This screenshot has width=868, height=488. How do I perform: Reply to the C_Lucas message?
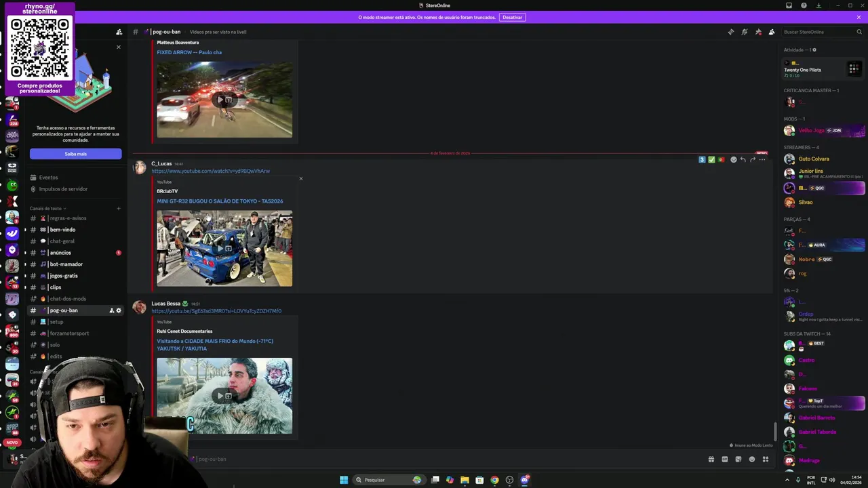[743, 159]
